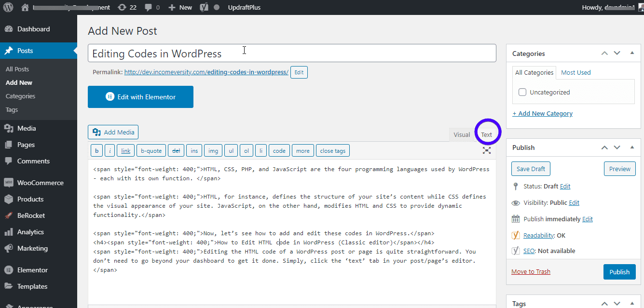644x308 pixels.
Task: Open All Posts submenu item
Action: click(x=17, y=69)
